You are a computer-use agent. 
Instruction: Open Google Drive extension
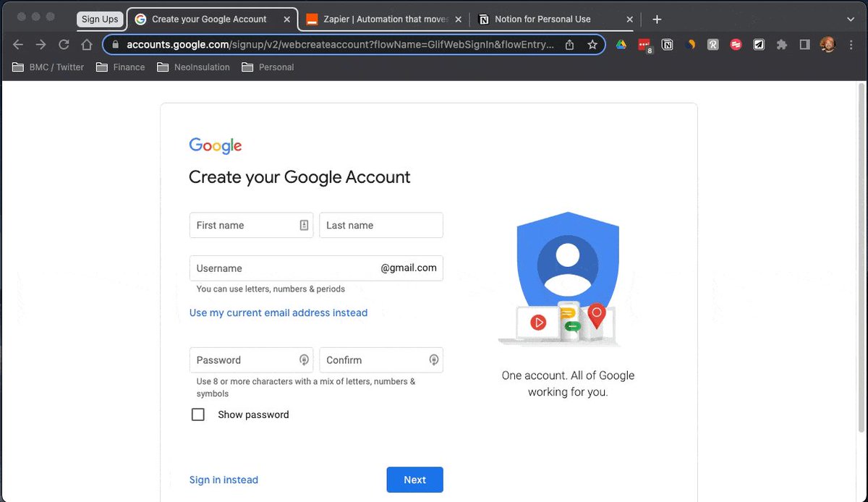pyautogui.click(x=621, y=45)
